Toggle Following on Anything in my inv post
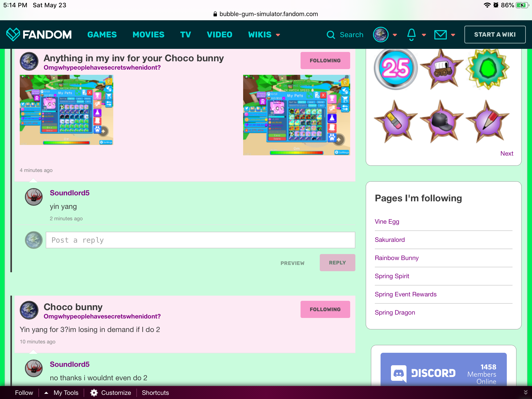Image resolution: width=532 pixels, height=399 pixels. click(325, 61)
